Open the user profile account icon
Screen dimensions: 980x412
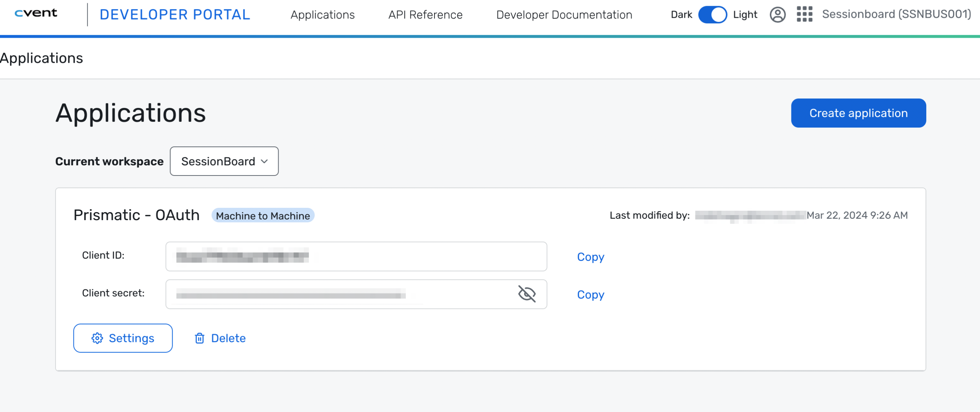[x=778, y=15]
